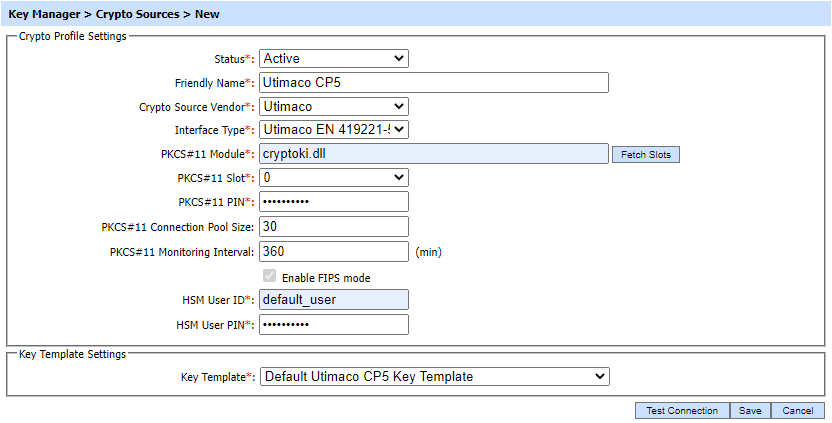Screen dimensions: 832x423
Task: Cancel the new crypto source form
Action: pos(798,411)
